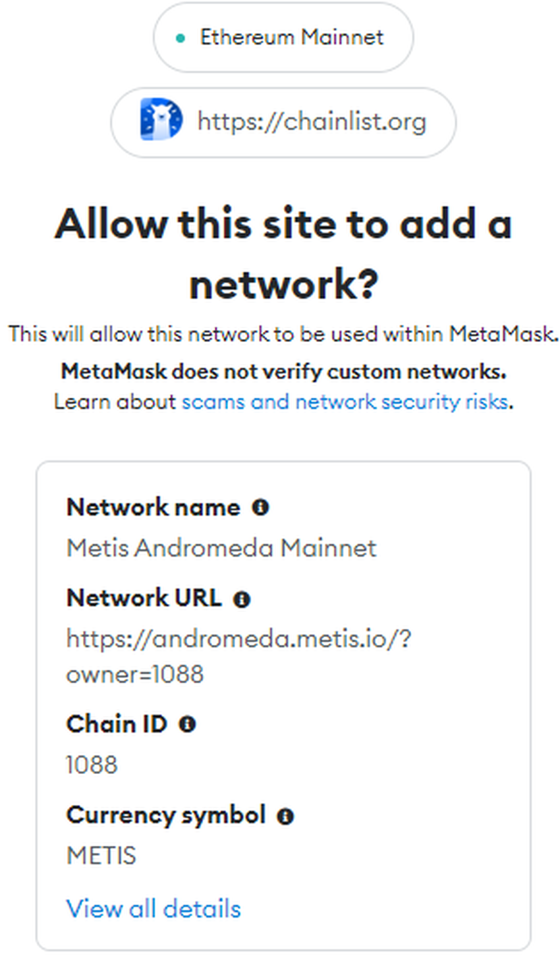Screen dimensions: 560x969
Task: Click the info icon beside Chain ID
Action: [x=188, y=724]
